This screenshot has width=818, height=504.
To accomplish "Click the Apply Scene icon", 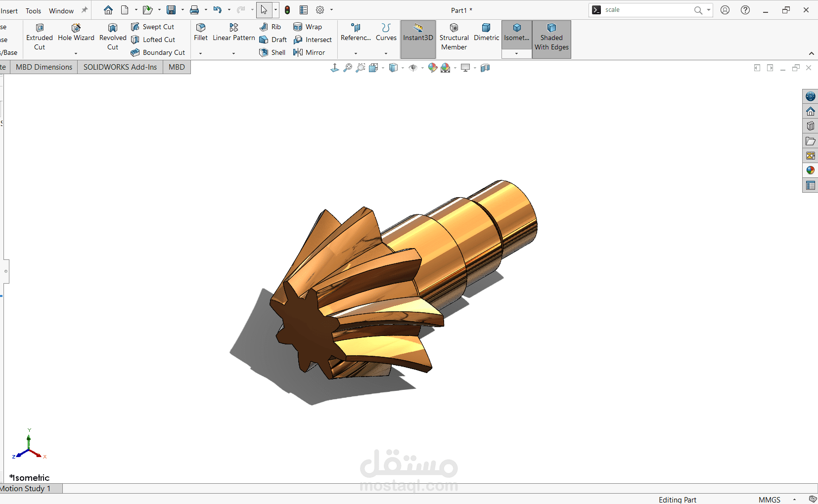I will [446, 68].
